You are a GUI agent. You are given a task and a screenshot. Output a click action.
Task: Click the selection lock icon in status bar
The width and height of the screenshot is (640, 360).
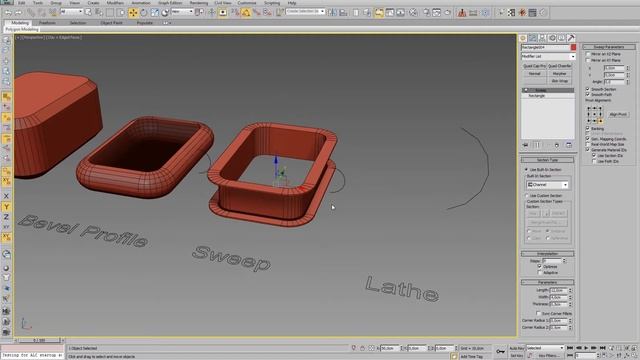[x=362, y=348]
